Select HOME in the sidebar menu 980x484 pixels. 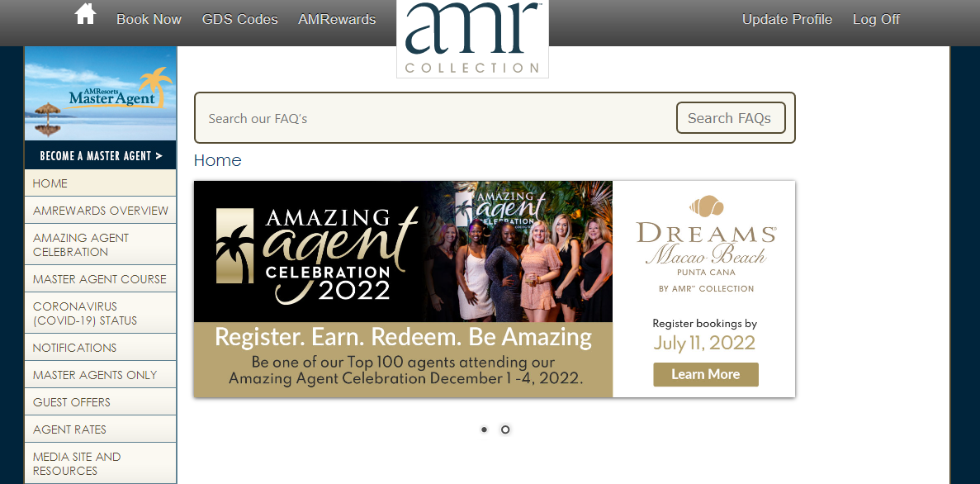point(101,183)
